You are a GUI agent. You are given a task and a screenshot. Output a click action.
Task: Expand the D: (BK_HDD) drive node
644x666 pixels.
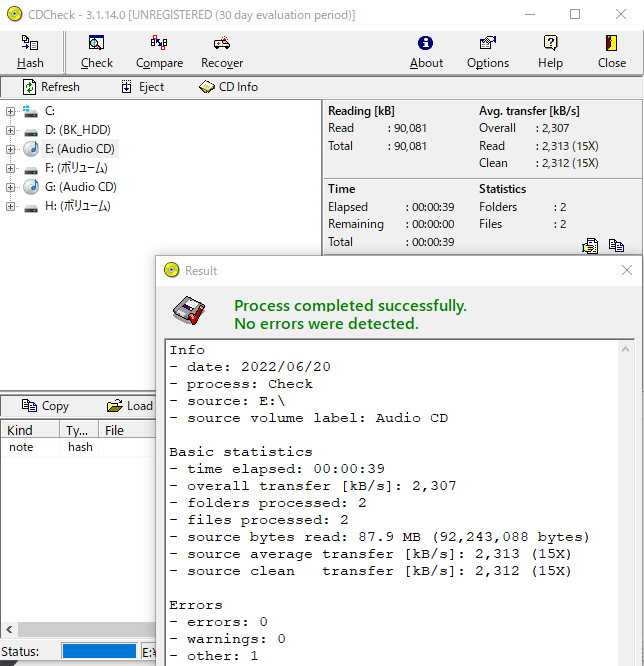(11, 130)
